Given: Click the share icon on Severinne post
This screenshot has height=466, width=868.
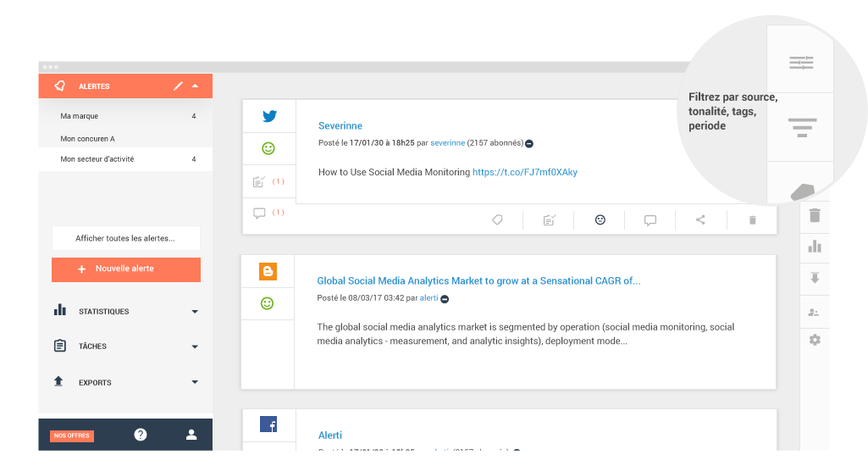Looking at the screenshot, I should [x=700, y=220].
